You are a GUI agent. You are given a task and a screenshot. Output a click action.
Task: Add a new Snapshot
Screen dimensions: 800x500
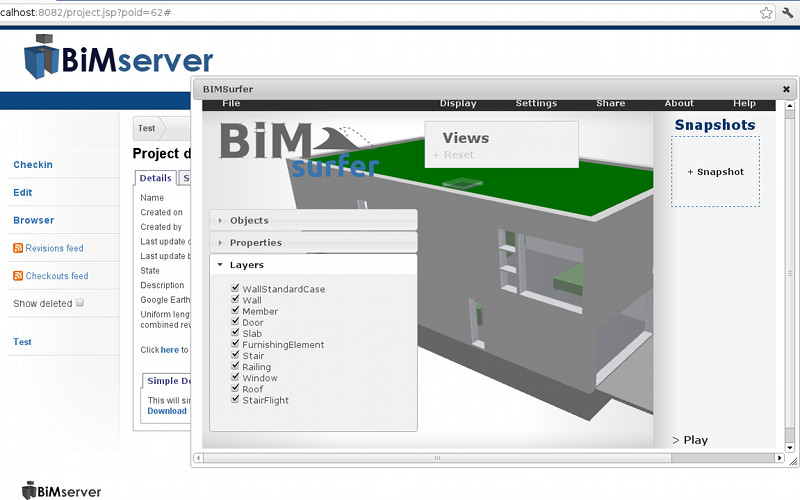point(715,172)
